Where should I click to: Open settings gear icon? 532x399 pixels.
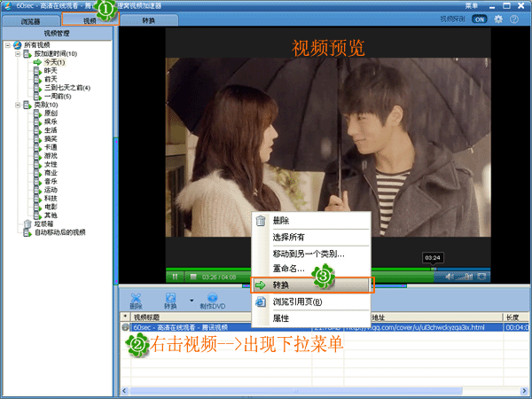click(x=498, y=20)
